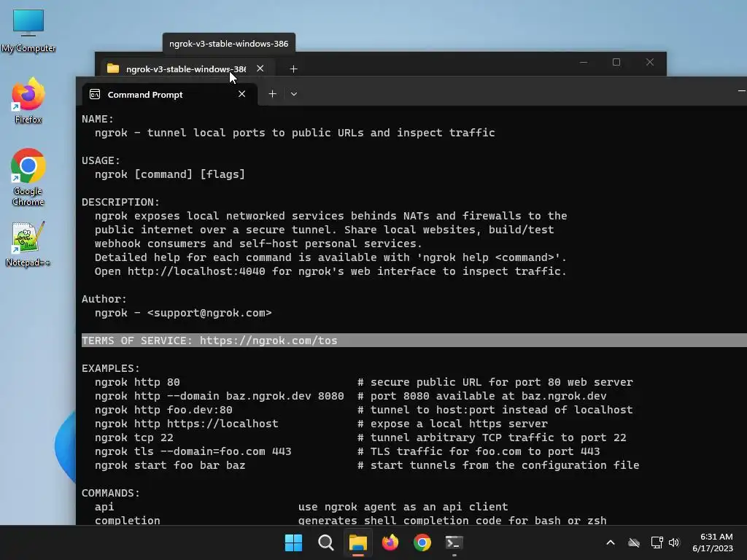Open the network status tray icon
The image size is (747, 560).
pos(657,542)
